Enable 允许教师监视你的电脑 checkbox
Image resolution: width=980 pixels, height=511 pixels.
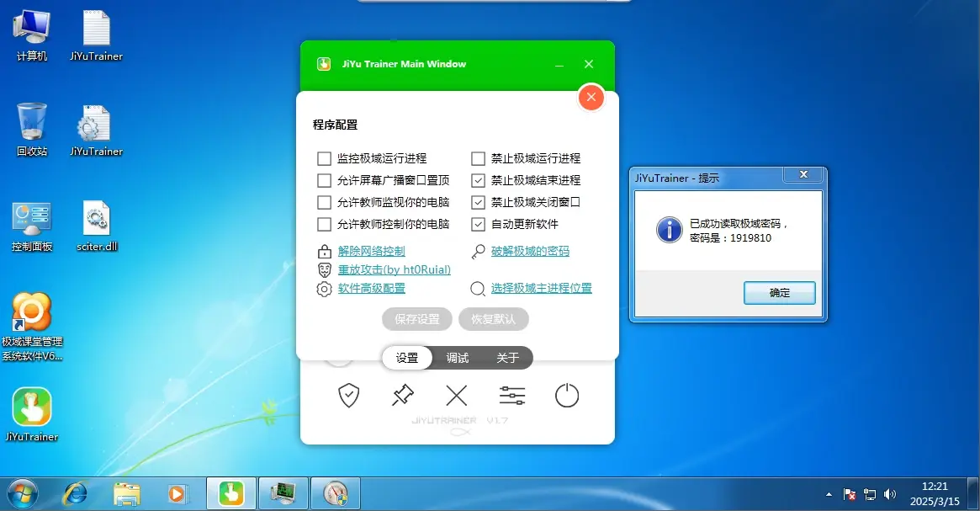(x=324, y=202)
